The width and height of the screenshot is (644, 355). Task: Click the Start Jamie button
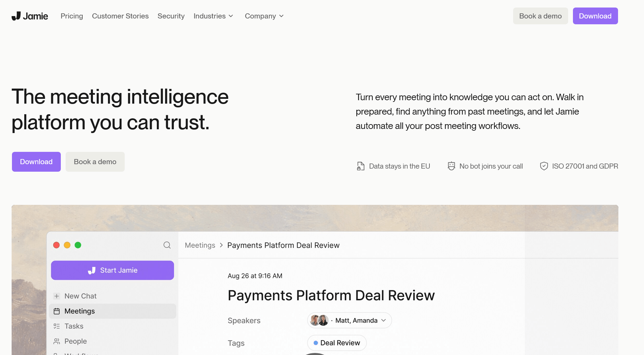(x=112, y=271)
